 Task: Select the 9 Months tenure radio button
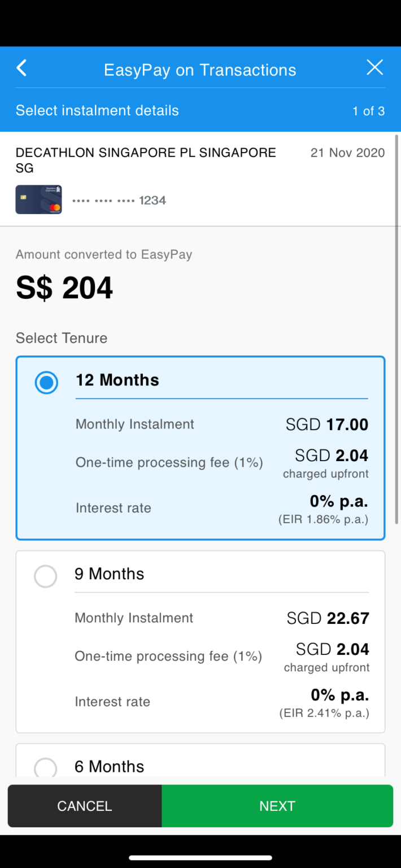pyautogui.click(x=45, y=576)
